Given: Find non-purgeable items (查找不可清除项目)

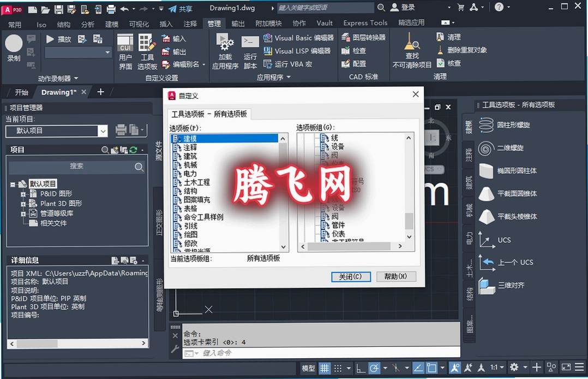Looking at the screenshot, I should click(x=412, y=51).
